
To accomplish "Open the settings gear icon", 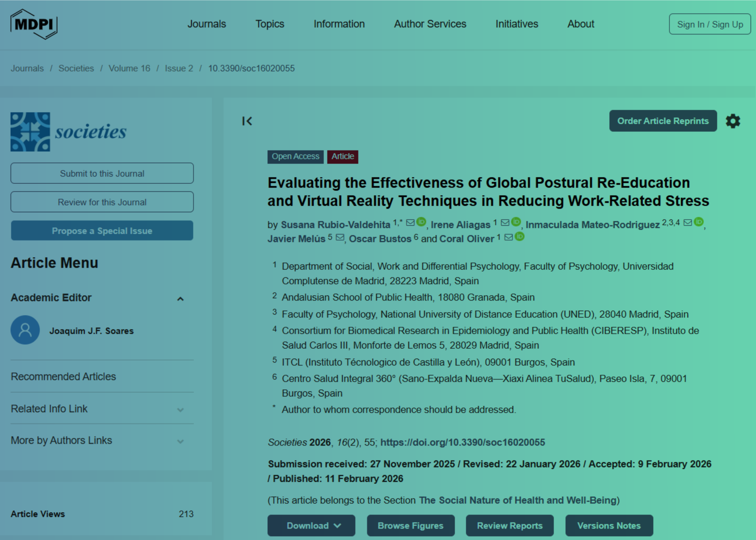I will (733, 121).
